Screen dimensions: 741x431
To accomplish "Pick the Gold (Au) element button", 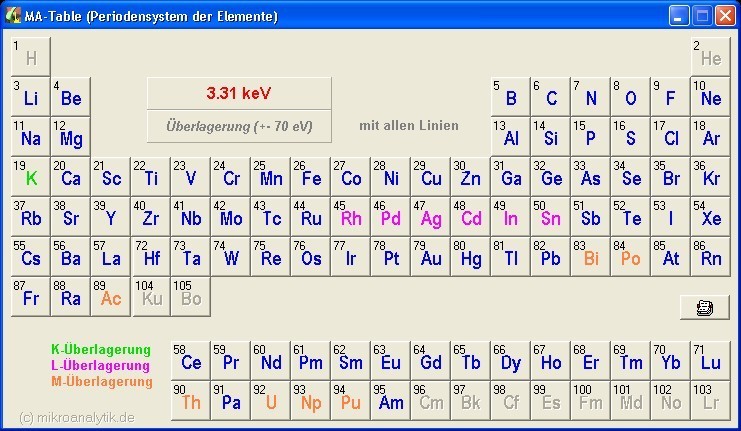I will 431,257.
